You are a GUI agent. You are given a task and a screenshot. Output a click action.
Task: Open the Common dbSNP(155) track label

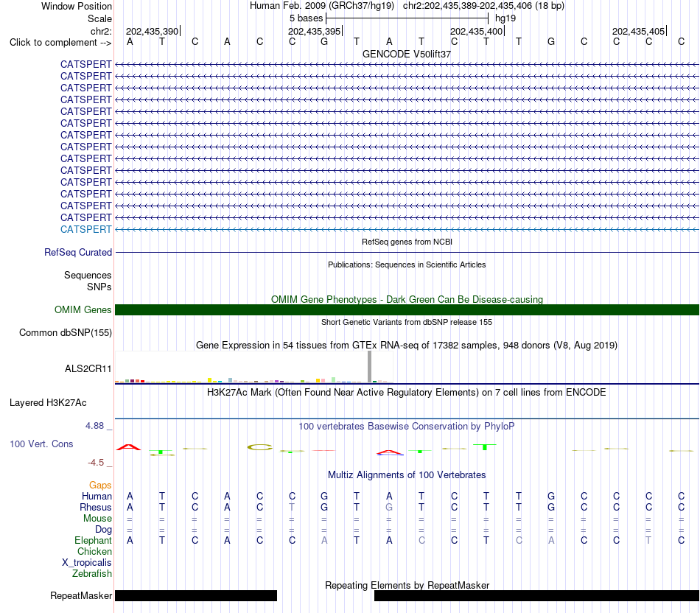66,332
